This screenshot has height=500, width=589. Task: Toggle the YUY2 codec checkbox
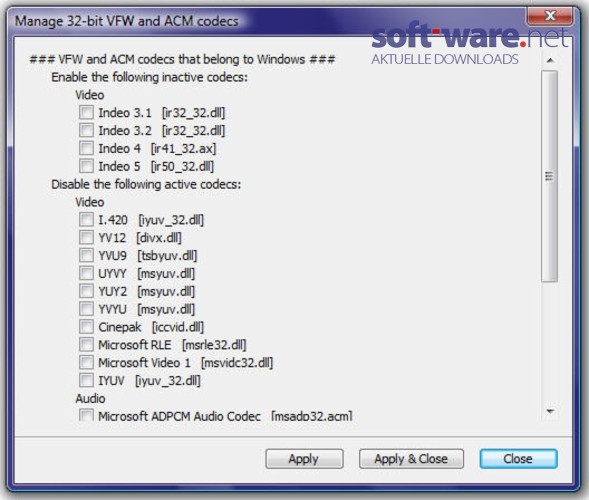(86, 291)
